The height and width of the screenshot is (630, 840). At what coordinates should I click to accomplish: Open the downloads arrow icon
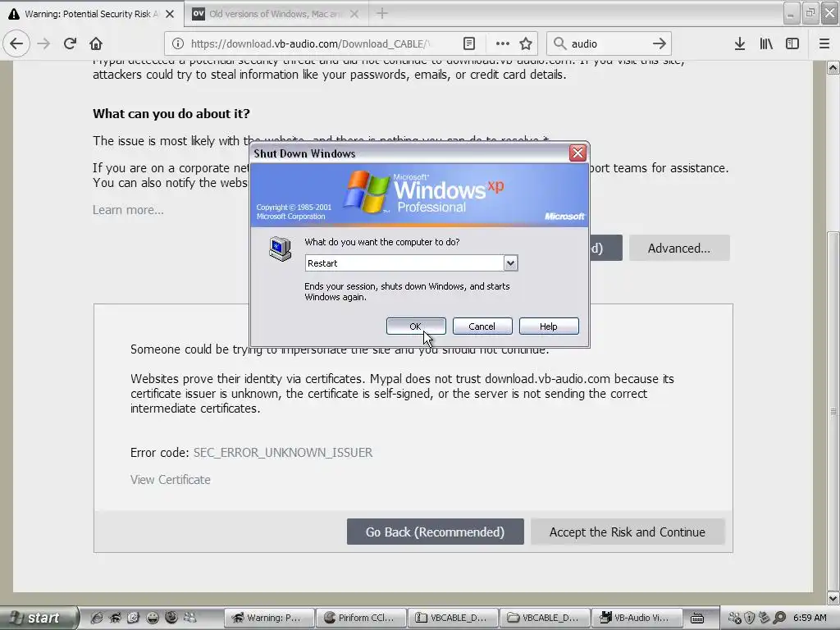tap(739, 43)
